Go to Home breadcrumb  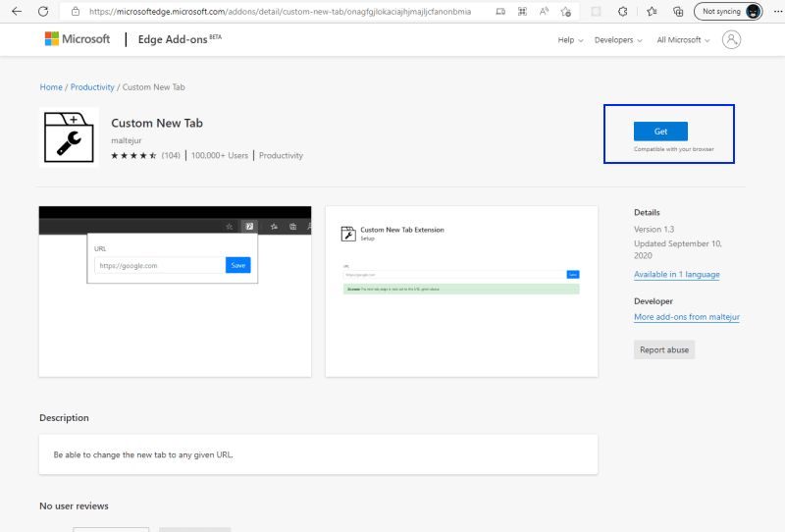[51, 87]
